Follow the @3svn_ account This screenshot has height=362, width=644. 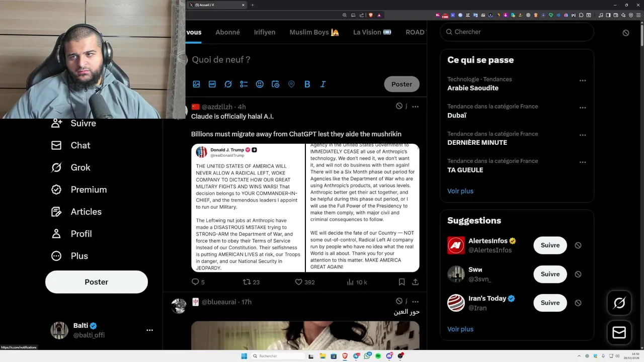tap(550, 274)
